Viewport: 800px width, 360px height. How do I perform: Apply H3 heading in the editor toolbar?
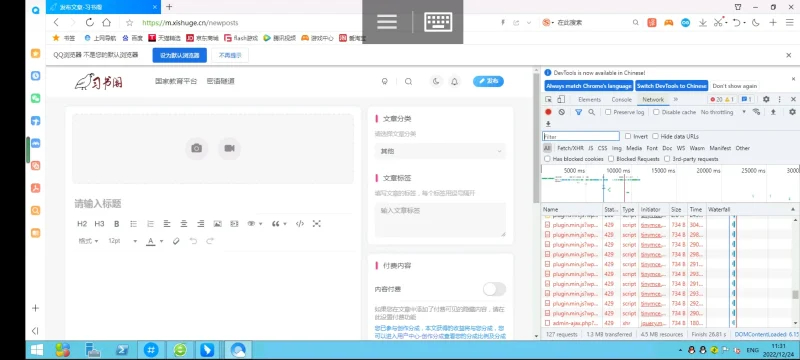pyautogui.click(x=99, y=224)
